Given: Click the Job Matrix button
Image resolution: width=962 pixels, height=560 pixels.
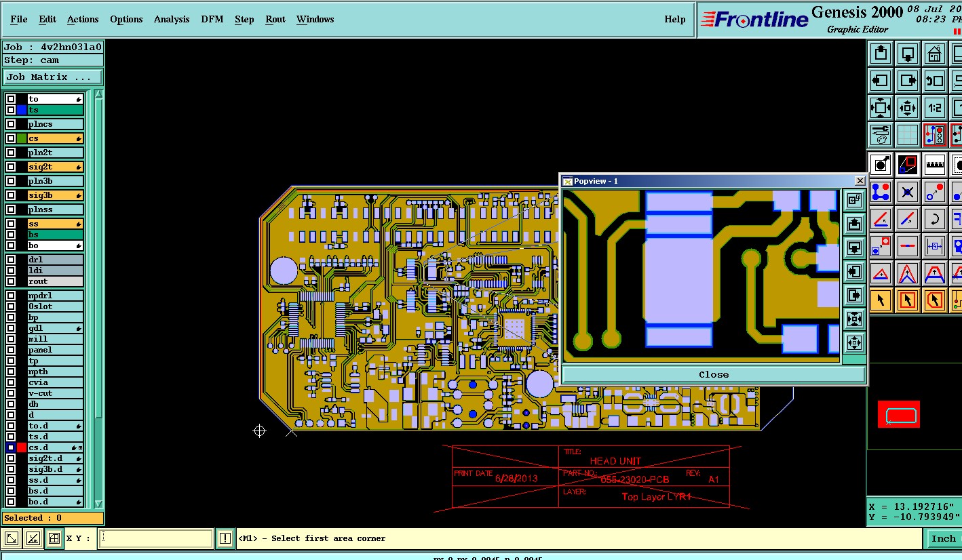Looking at the screenshot, I should click(53, 77).
